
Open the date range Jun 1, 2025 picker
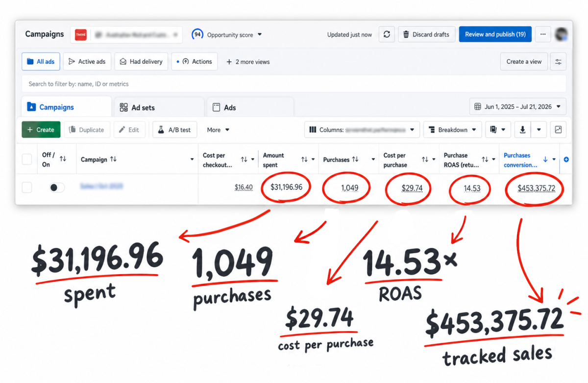(x=518, y=107)
